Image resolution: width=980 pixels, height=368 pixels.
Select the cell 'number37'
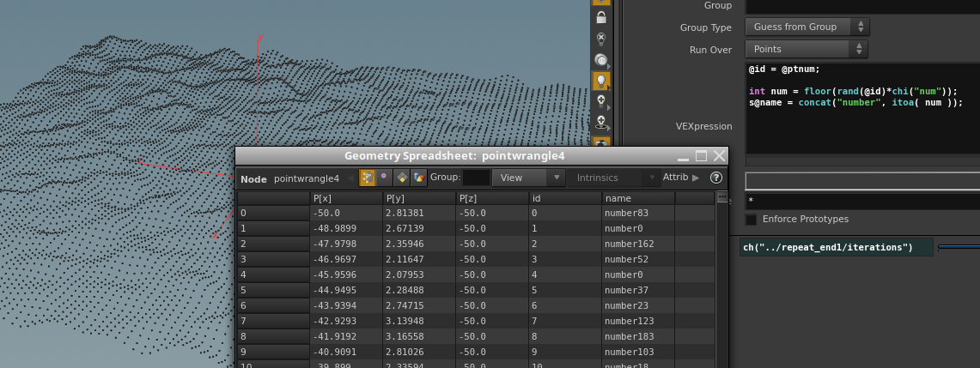click(638, 290)
